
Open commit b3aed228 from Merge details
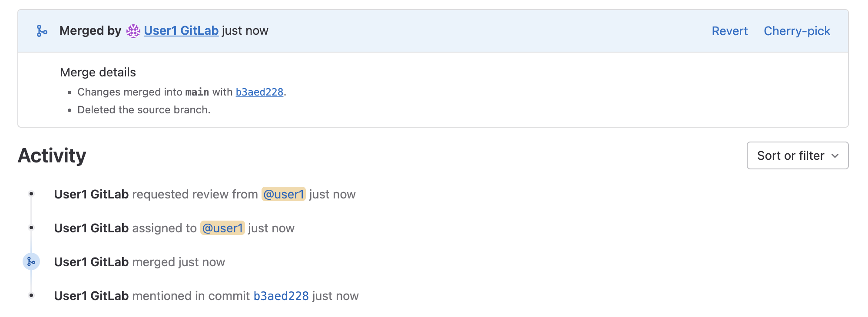(x=259, y=92)
